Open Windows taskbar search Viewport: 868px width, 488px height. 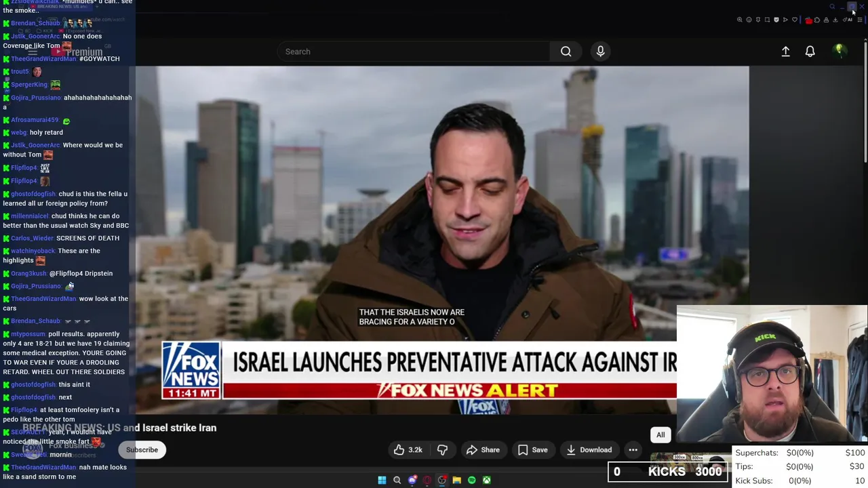pos(397,480)
